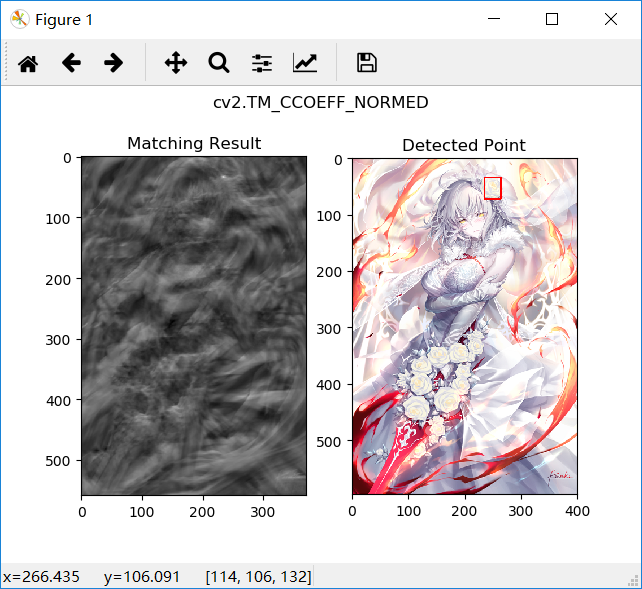Click the Detected Point image plot
The height and width of the screenshot is (589, 642).
tap(465, 326)
